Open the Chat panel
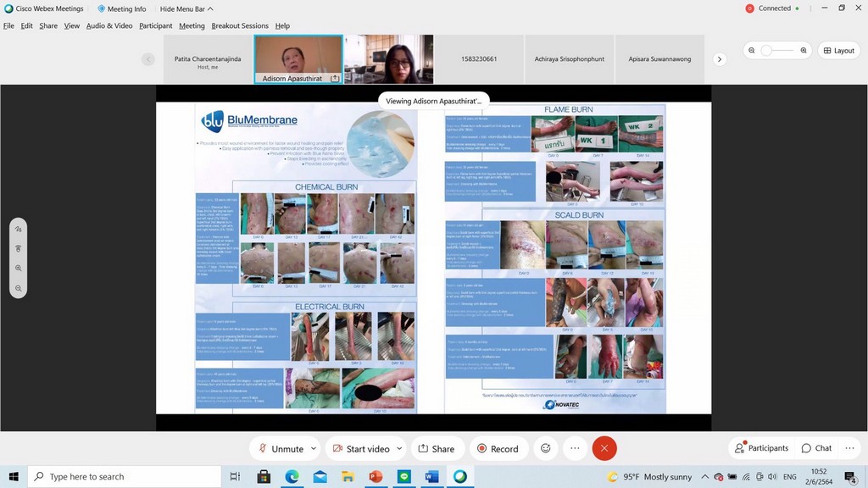 815,448
